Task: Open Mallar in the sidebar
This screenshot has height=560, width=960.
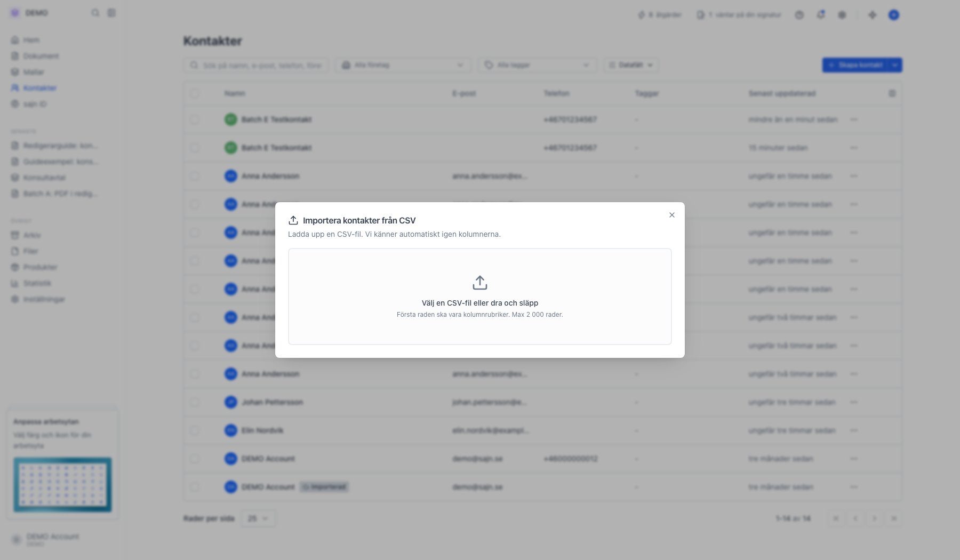Action: (28, 72)
